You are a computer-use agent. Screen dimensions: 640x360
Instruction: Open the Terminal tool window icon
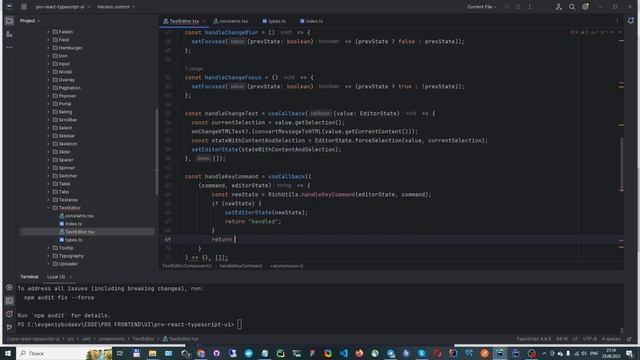pyautogui.click(x=9, y=301)
